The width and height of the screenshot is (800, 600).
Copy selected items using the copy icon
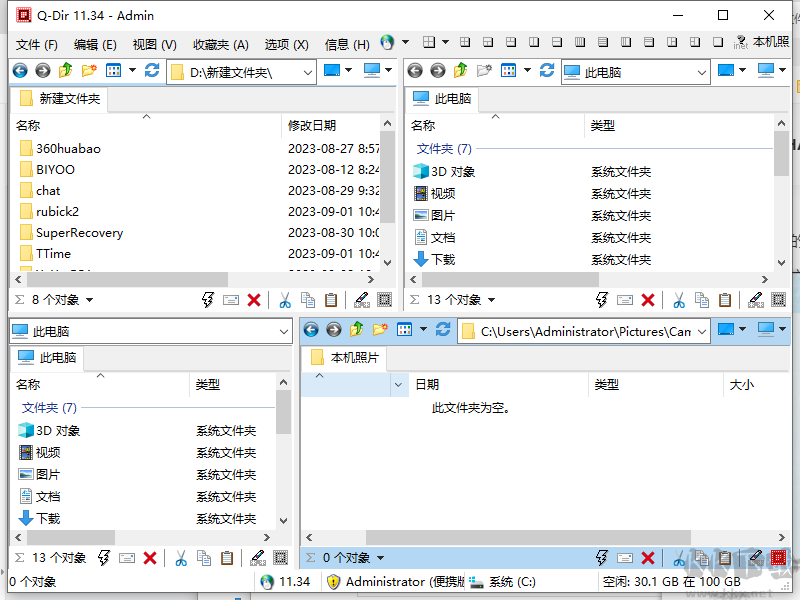click(x=307, y=299)
